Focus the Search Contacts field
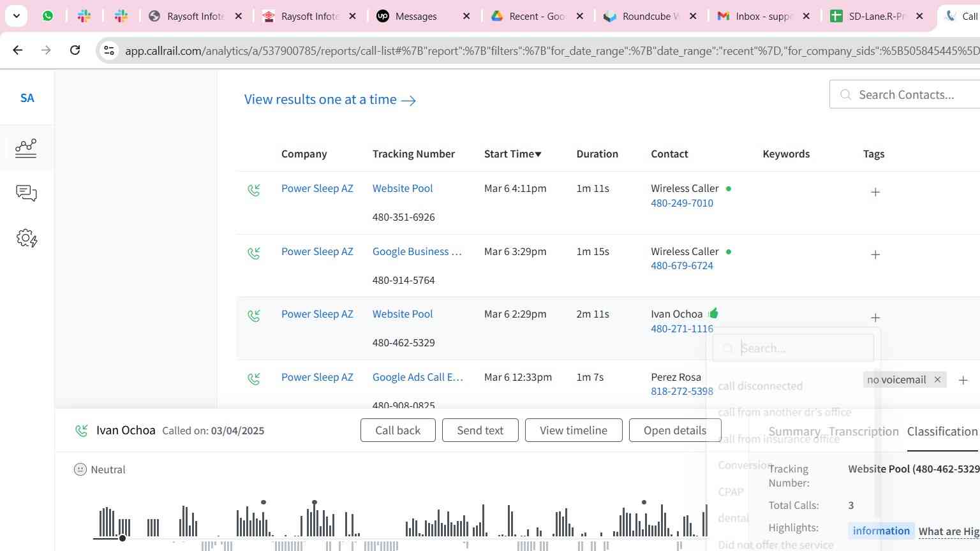Image resolution: width=980 pixels, height=551 pixels. pyautogui.click(x=905, y=94)
